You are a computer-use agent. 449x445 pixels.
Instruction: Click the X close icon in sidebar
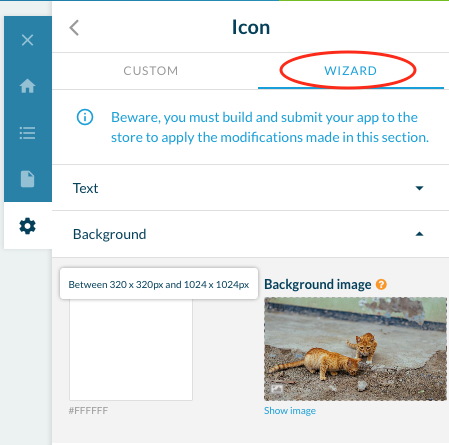coord(27,40)
